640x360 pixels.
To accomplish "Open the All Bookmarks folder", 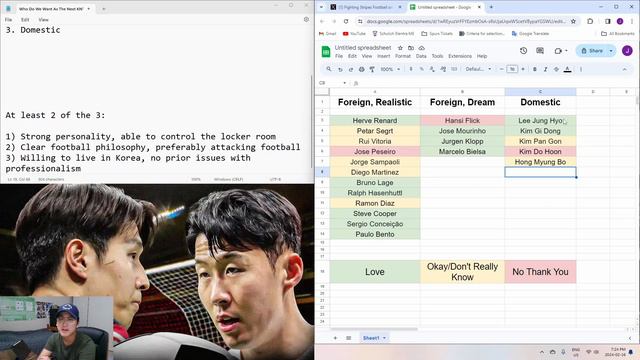I will click(x=618, y=34).
